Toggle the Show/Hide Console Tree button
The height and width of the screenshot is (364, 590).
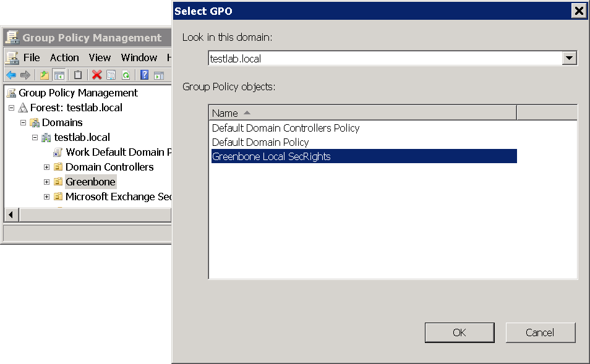click(59, 75)
